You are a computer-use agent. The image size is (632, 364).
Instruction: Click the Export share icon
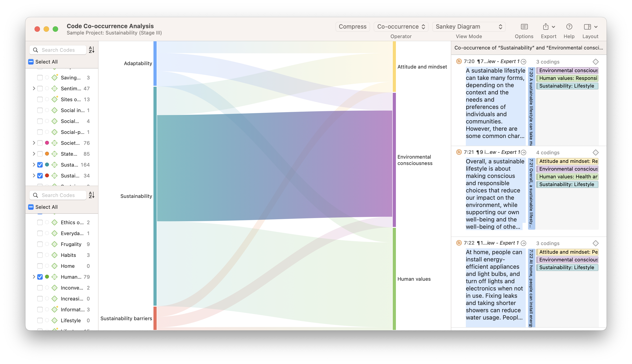pos(546,27)
